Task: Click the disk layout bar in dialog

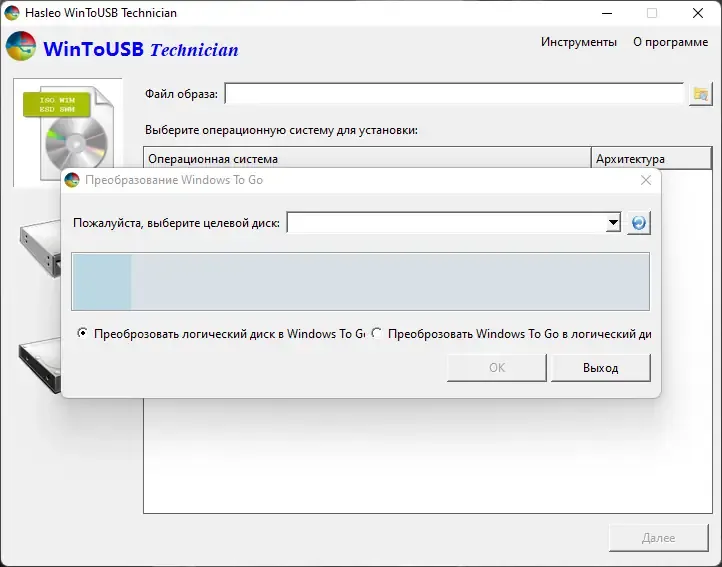Action: coord(361,281)
